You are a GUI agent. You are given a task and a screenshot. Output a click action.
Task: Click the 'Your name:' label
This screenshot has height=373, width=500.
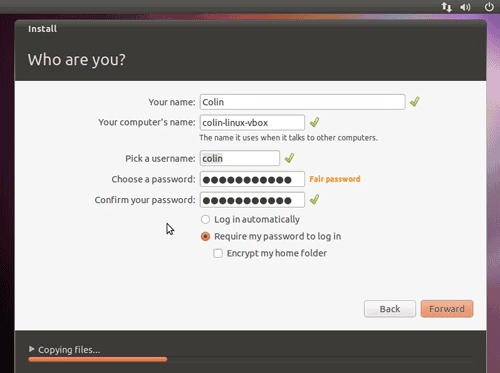172,102
